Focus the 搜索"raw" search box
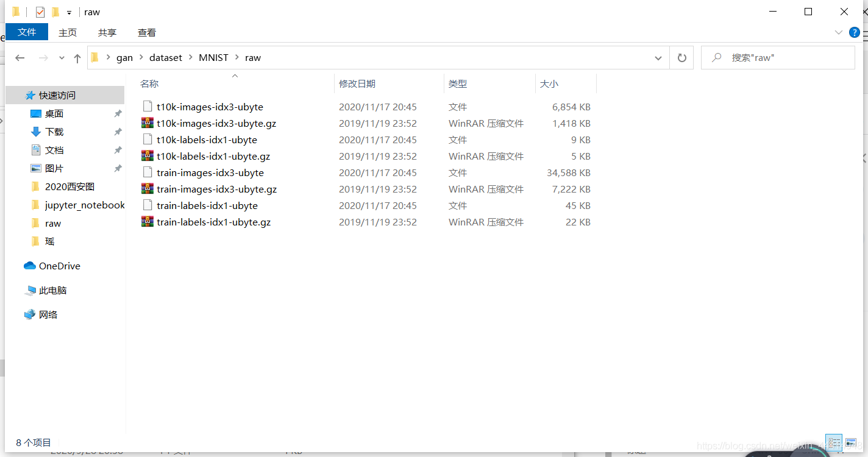The width and height of the screenshot is (868, 457). (778, 58)
